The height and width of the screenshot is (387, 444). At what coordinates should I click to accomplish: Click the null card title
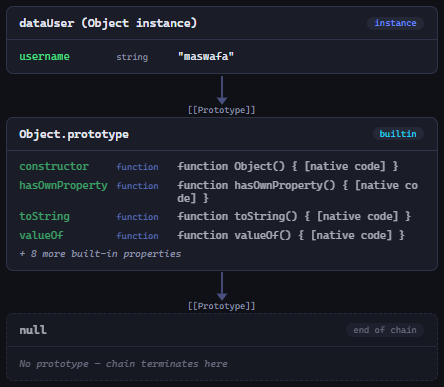[33, 330]
